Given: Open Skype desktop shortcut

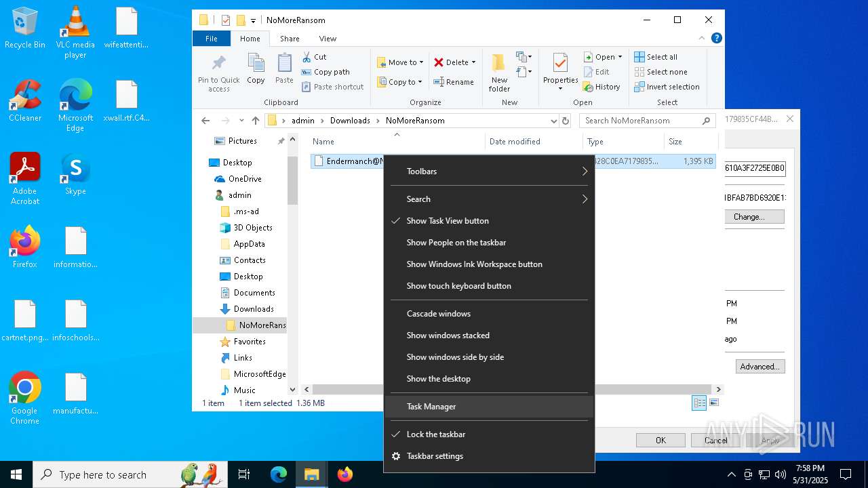Looking at the screenshot, I should [75, 174].
